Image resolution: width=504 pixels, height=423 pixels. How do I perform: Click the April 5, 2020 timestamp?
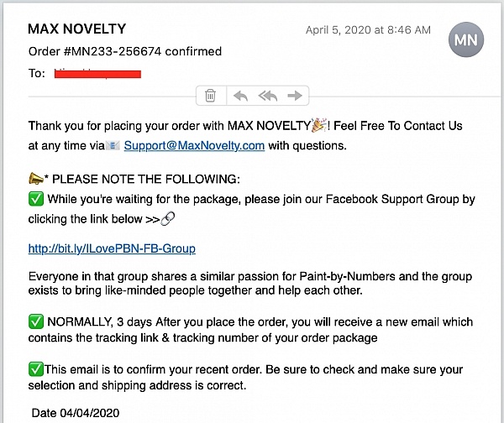point(368,30)
